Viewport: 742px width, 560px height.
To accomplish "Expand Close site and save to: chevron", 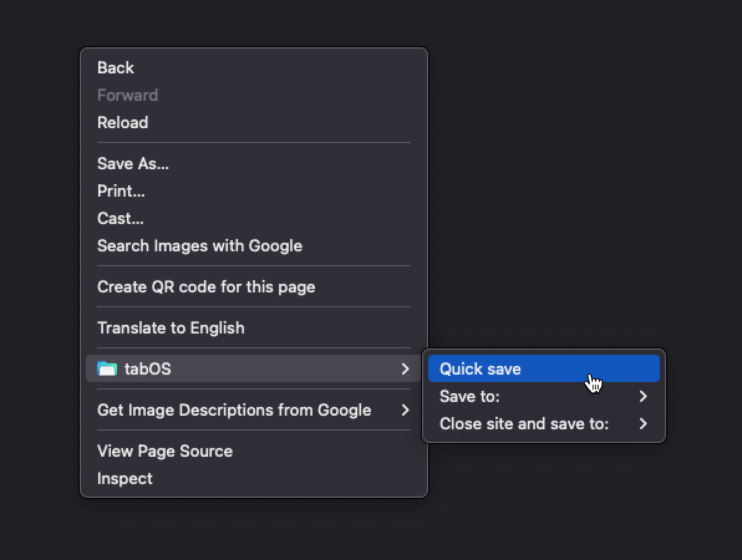I will point(642,424).
